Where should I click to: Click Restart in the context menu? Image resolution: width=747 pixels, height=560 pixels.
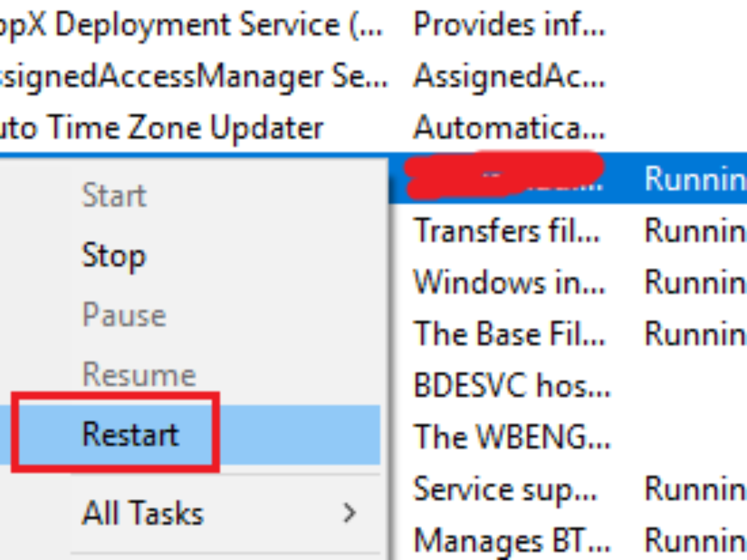point(131,434)
